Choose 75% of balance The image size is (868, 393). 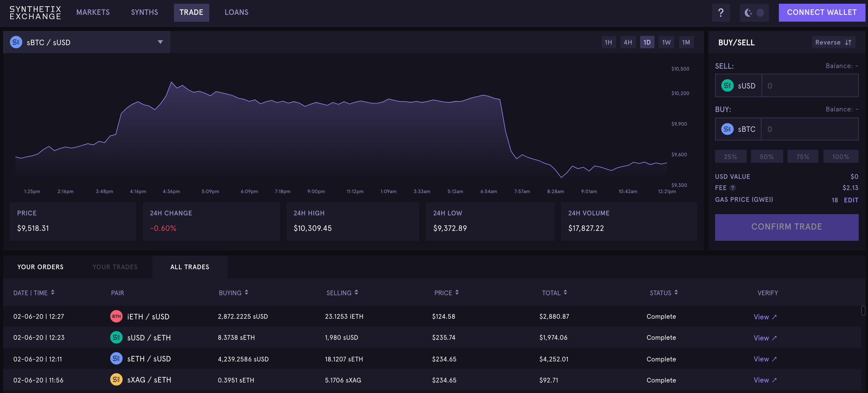click(803, 157)
